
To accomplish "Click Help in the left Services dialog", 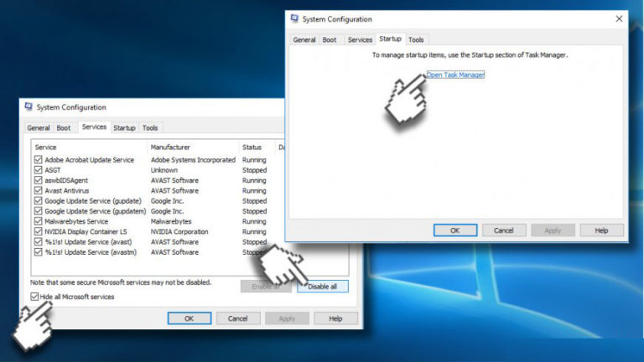I will click(x=335, y=318).
